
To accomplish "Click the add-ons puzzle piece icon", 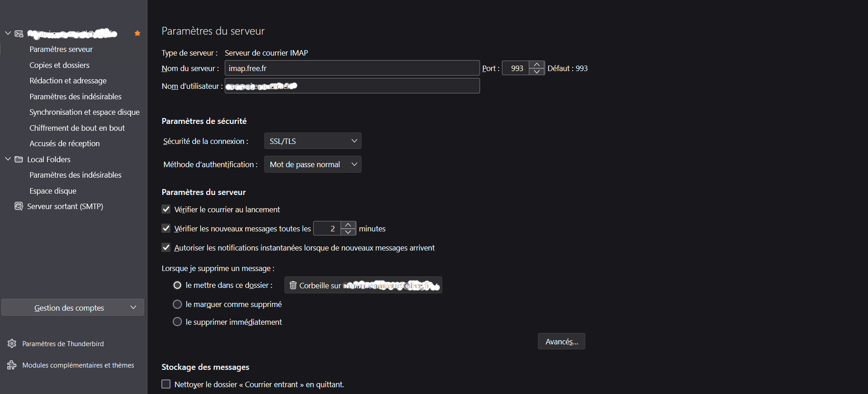I will [x=12, y=365].
